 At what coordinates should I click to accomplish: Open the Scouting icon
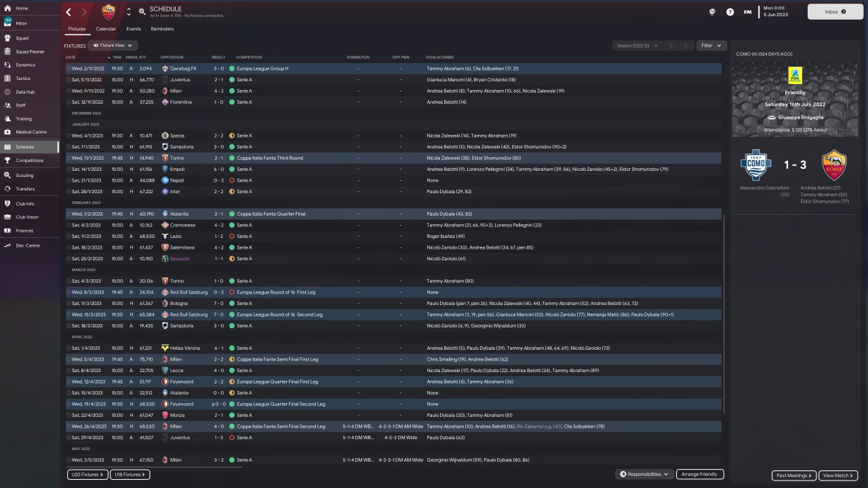(7, 175)
